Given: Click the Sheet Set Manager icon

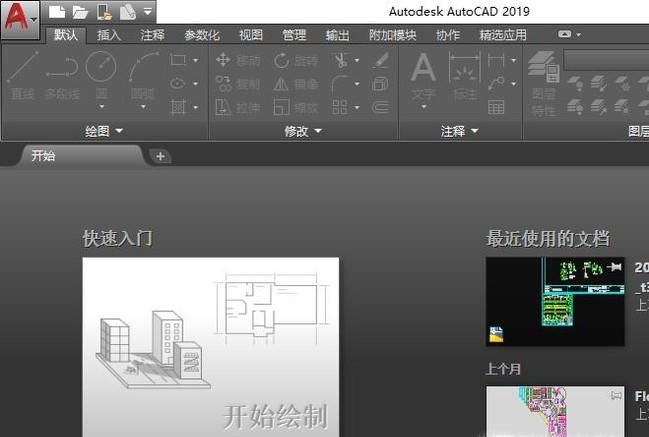Looking at the screenshot, I should (127, 12).
